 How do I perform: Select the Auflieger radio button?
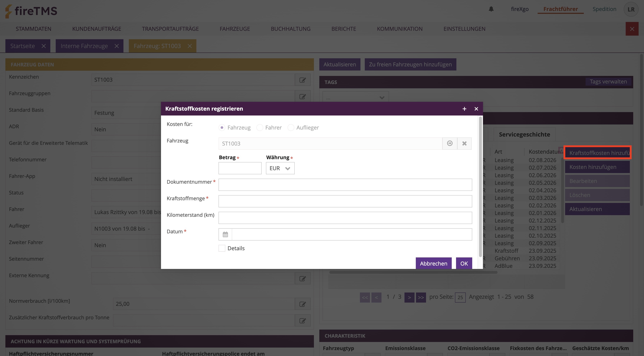point(291,128)
